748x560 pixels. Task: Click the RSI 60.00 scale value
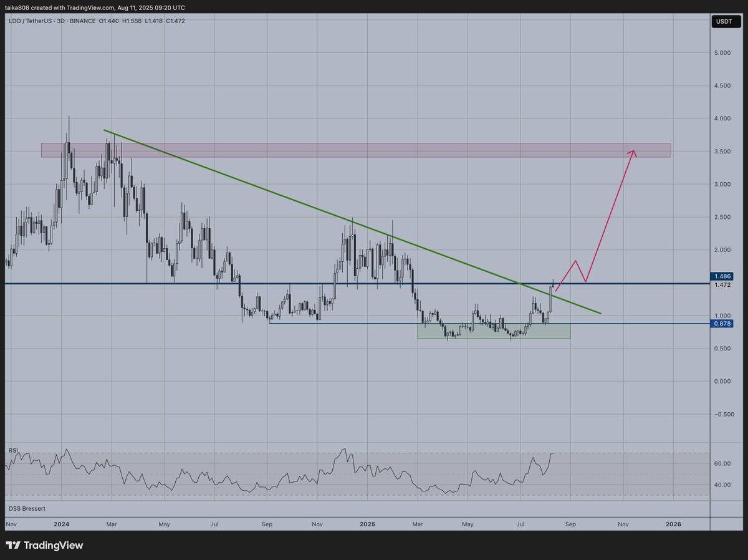click(722, 464)
